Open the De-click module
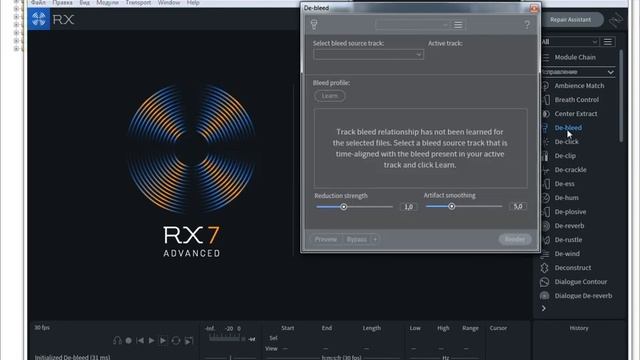This screenshot has width=640, height=360. (x=567, y=142)
